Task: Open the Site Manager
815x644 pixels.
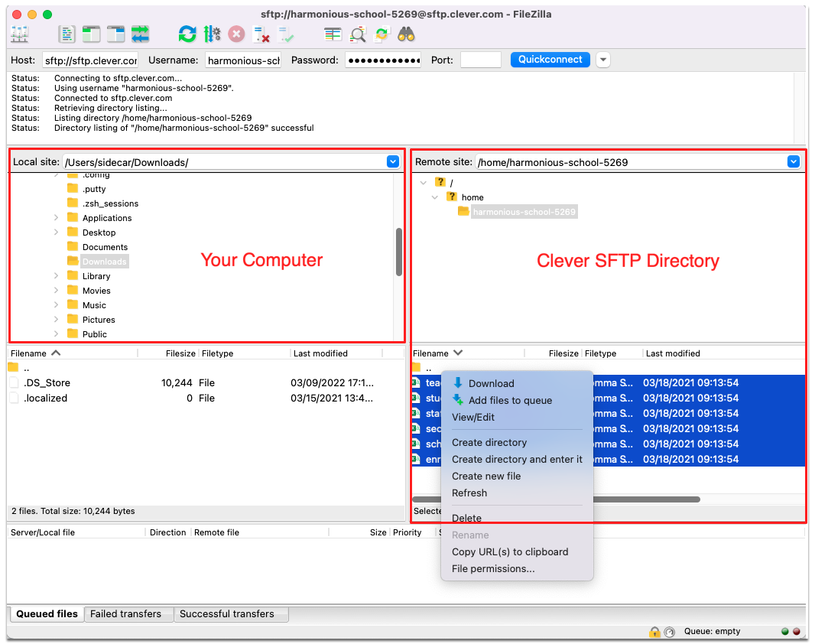Action: [x=19, y=34]
